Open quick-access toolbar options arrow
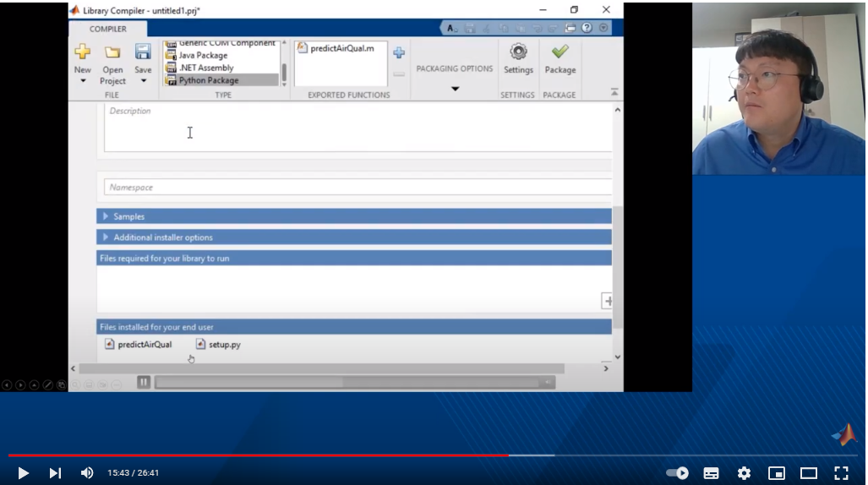 pos(603,28)
